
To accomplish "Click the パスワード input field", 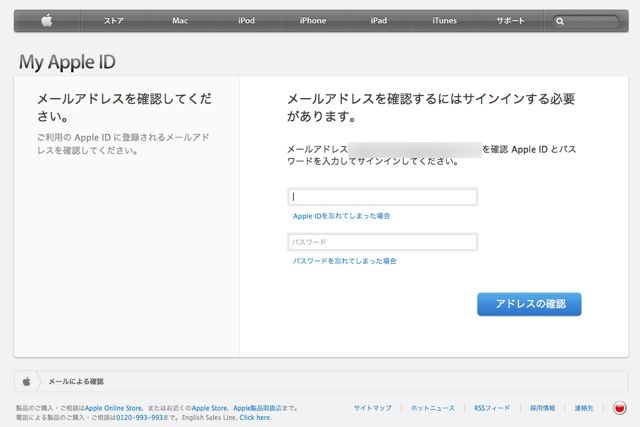I will (382, 242).
